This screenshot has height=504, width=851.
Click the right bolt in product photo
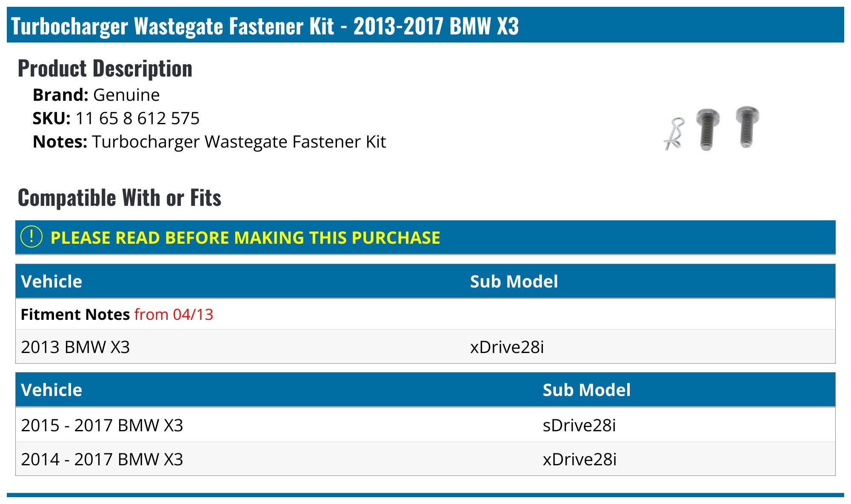point(747,127)
